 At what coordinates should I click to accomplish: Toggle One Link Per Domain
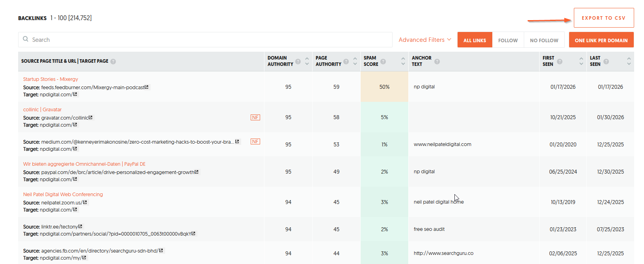tap(601, 40)
